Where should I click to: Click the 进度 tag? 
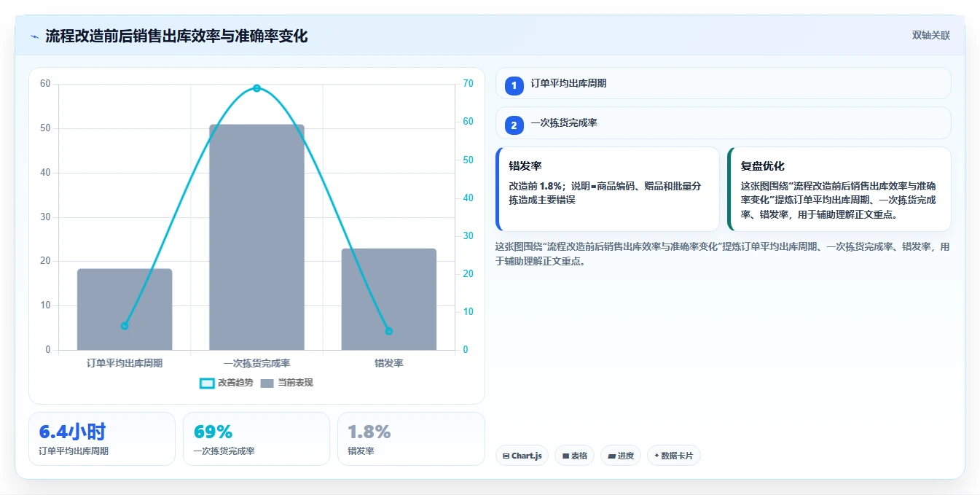click(621, 456)
